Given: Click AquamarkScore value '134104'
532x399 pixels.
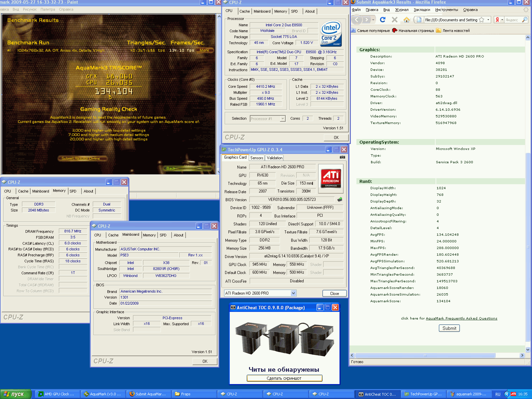Looking at the screenshot, I should (x=443, y=301).
